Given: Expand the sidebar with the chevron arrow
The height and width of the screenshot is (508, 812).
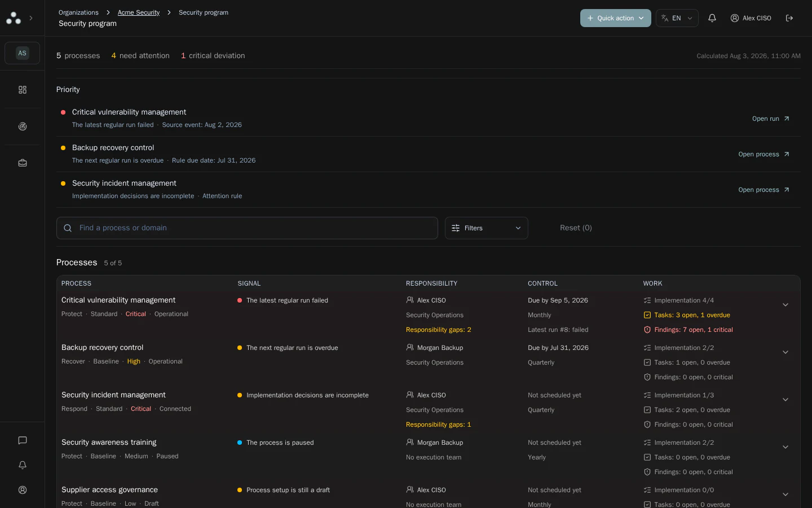Looking at the screenshot, I should tap(31, 18).
